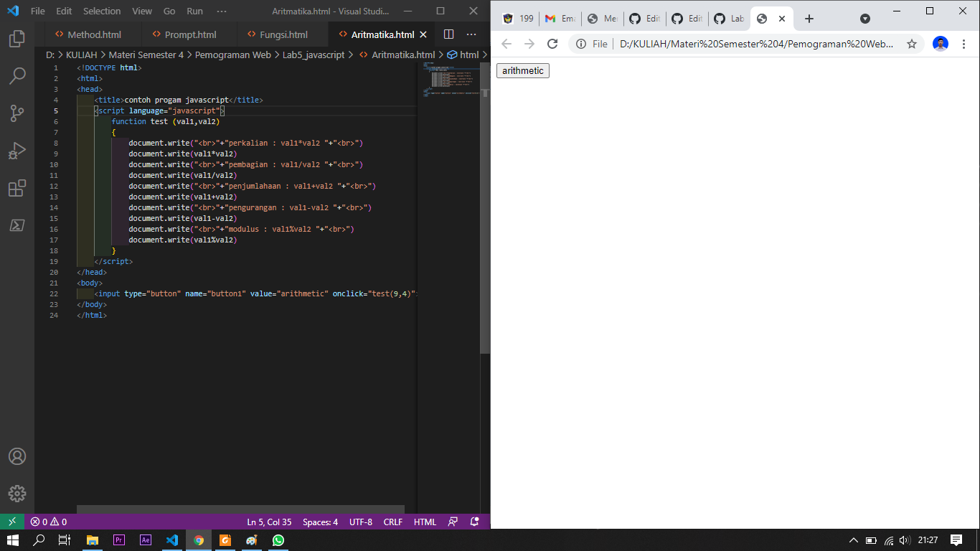Click the CRLF line ending indicator
980x551 pixels.
[x=392, y=522]
